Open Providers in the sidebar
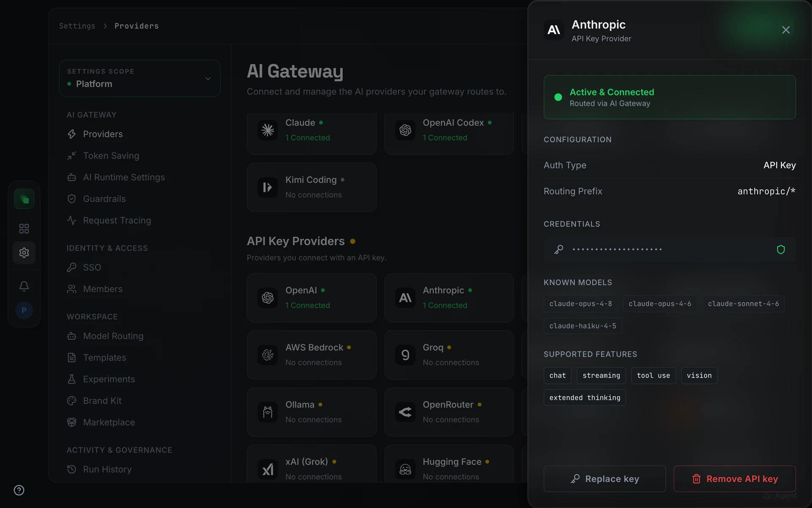Screen dimensions: 812x508 click(x=103, y=134)
